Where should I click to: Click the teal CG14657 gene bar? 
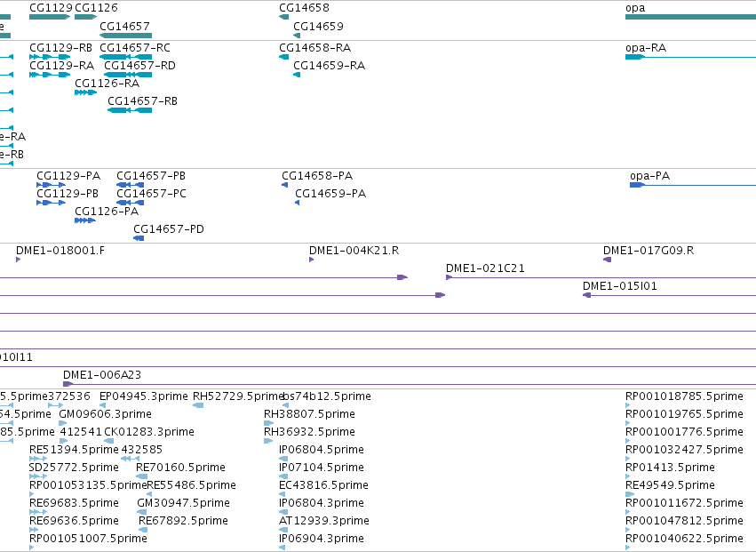pos(125,36)
